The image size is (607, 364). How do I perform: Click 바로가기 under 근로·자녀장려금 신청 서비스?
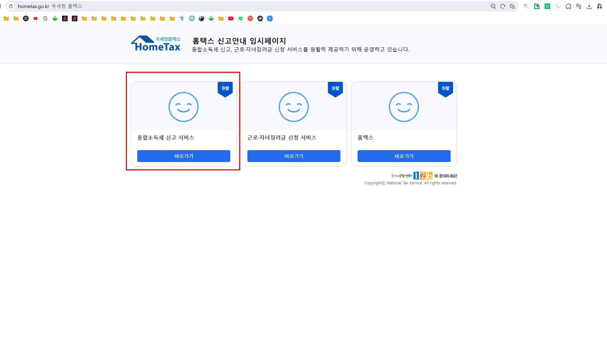point(294,156)
